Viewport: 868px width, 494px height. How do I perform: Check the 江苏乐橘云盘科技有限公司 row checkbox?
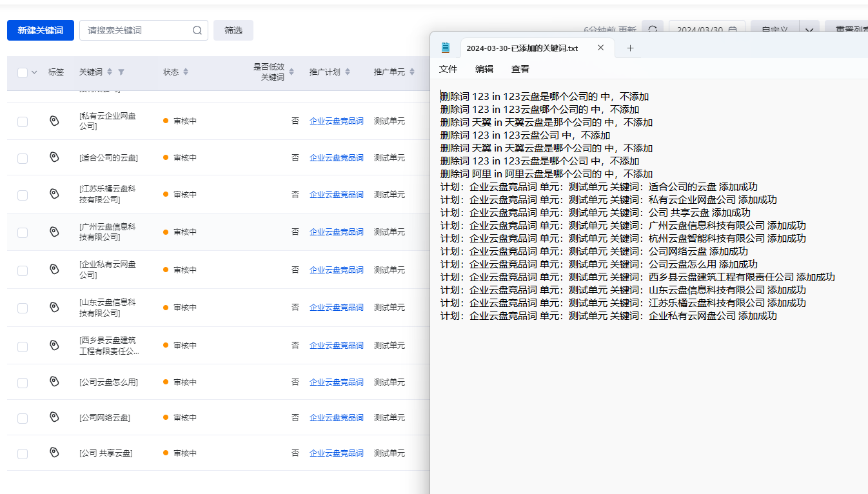point(23,195)
